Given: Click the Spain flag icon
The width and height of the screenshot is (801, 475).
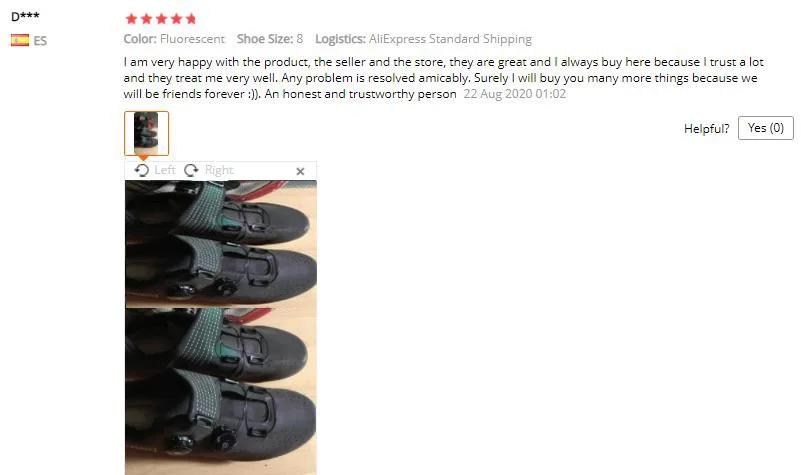Looking at the screenshot, I should [x=20, y=40].
